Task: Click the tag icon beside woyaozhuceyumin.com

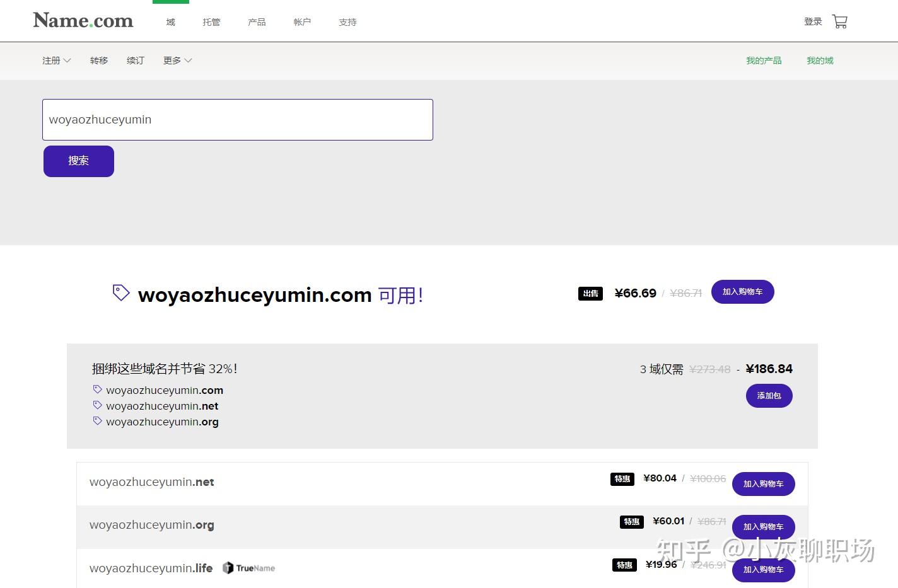Action: point(120,292)
